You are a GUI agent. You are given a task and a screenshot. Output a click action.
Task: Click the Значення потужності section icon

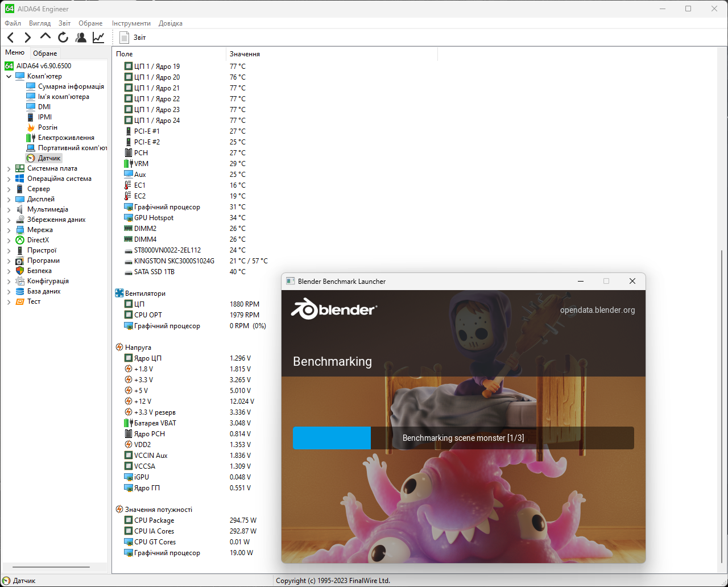(119, 510)
